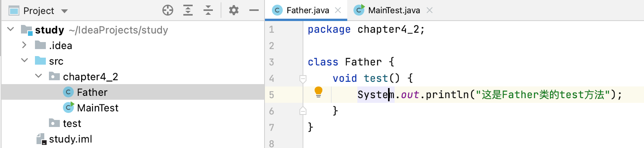Click the study.iml file icon
Image resolution: width=644 pixels, height=148 pixels.
(x=41, y=139)
